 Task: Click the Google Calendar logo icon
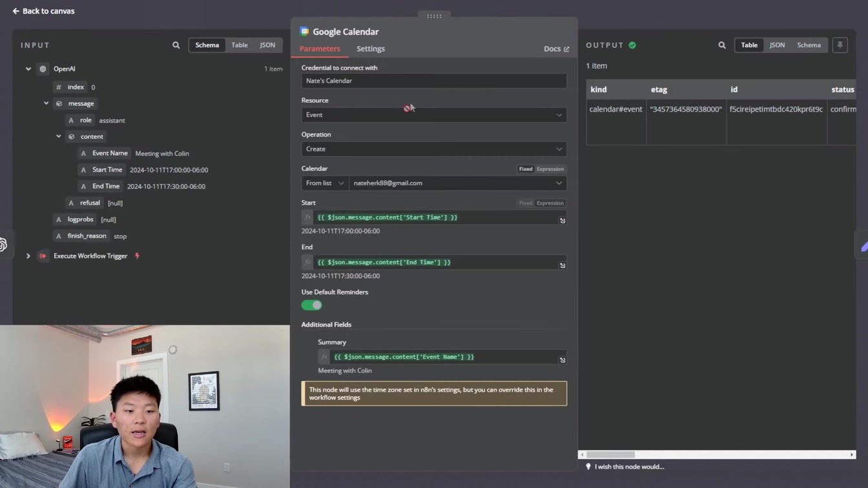click(305, 32)
